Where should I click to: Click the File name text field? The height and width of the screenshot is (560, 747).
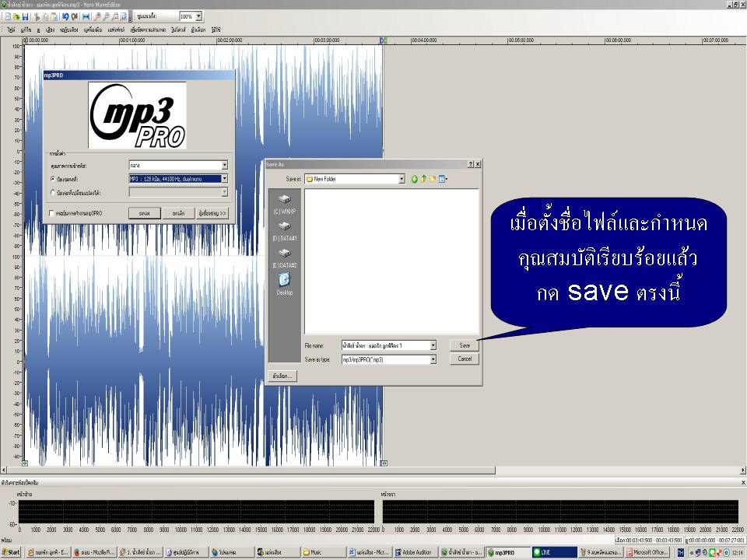coord(385,345)
